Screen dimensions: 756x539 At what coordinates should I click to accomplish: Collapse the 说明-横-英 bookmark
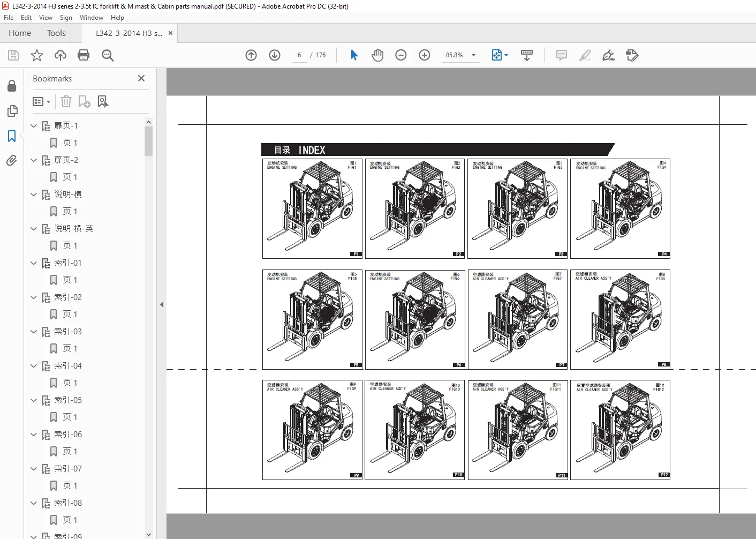click(34, 229)
